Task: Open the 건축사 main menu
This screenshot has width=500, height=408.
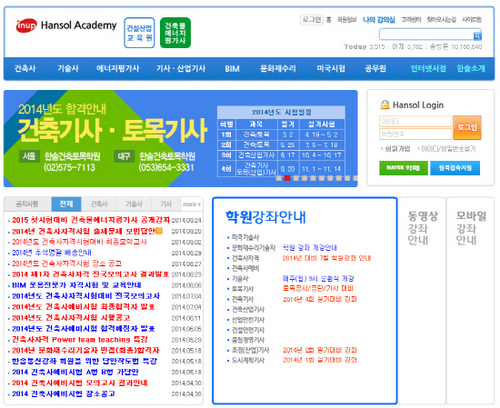Action: [x=25, y=69]
